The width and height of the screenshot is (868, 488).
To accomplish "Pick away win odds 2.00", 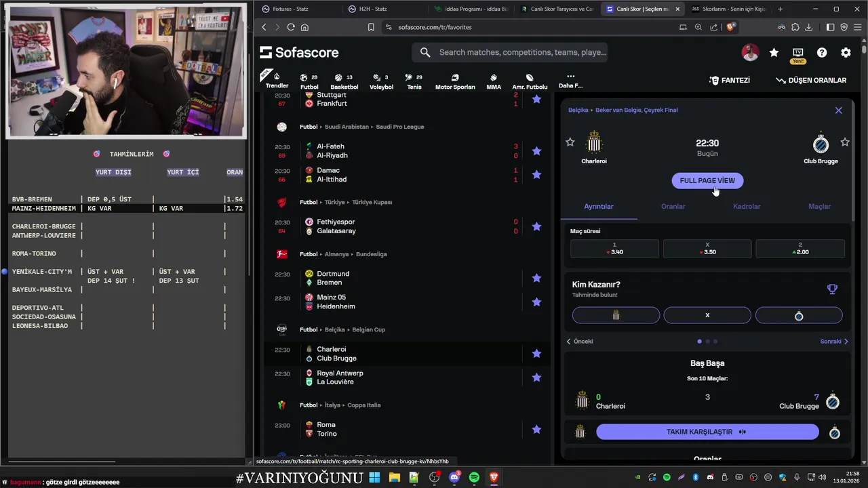I will tap(800, 249).
